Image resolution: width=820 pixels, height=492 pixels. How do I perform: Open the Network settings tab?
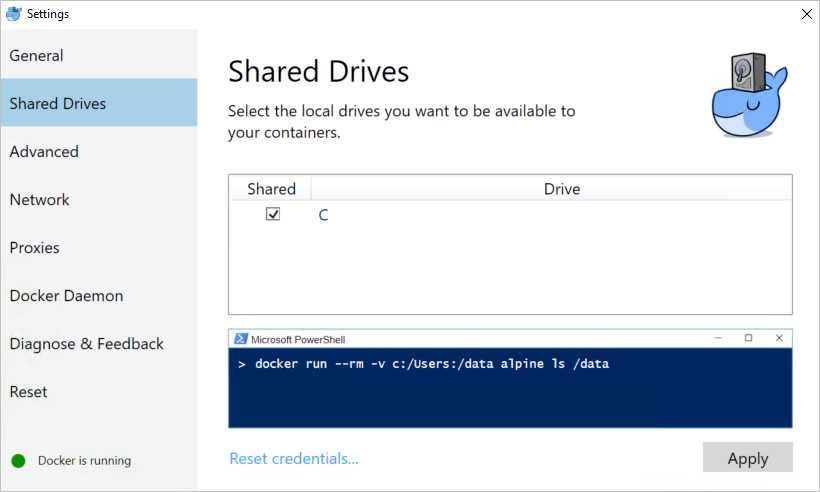99,199
